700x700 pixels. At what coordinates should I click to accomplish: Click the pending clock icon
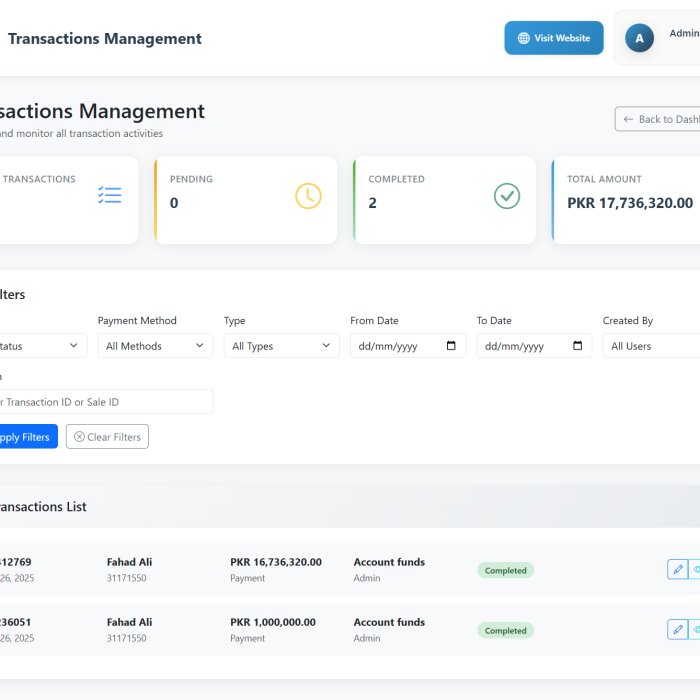point(308,196)
